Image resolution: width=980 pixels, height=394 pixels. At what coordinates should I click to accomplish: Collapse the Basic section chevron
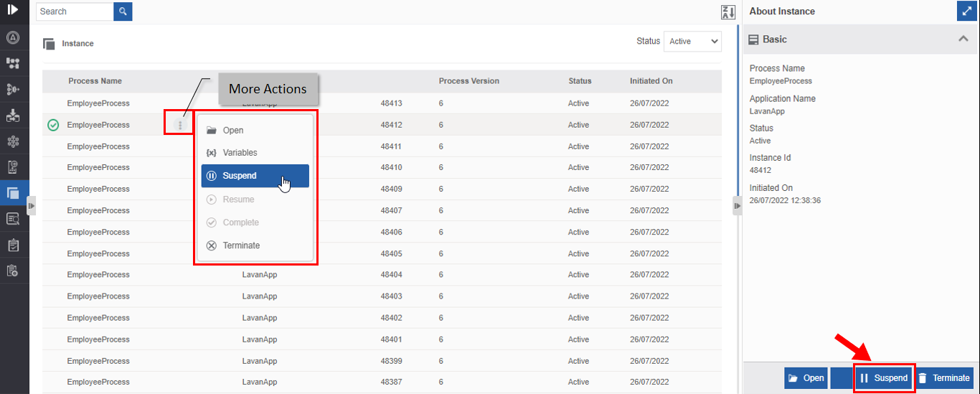963,39
